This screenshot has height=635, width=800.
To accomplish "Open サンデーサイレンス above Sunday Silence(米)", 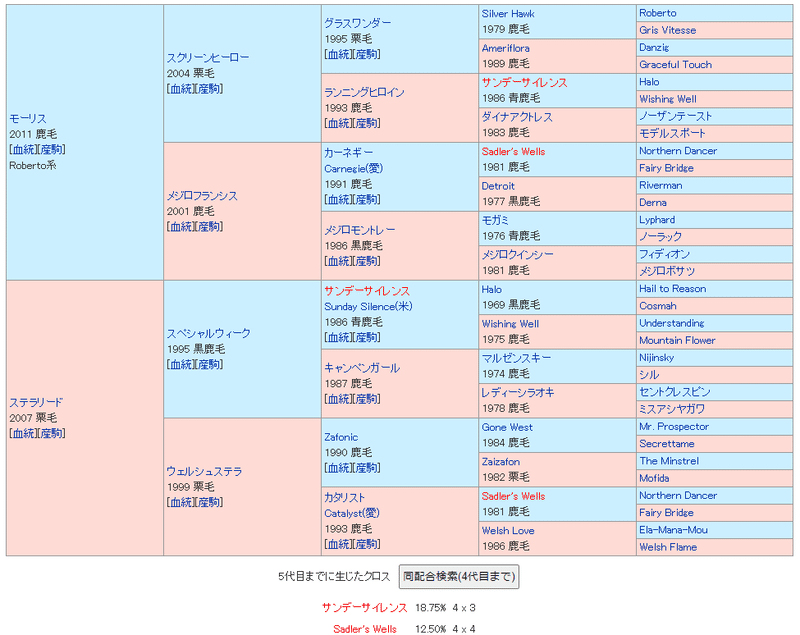I will 367,291.
